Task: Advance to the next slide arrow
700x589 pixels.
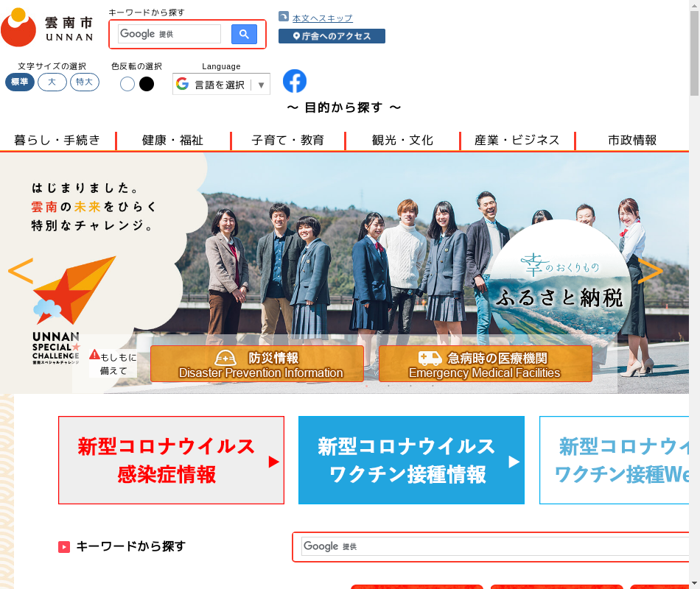Action: [650, 271]
